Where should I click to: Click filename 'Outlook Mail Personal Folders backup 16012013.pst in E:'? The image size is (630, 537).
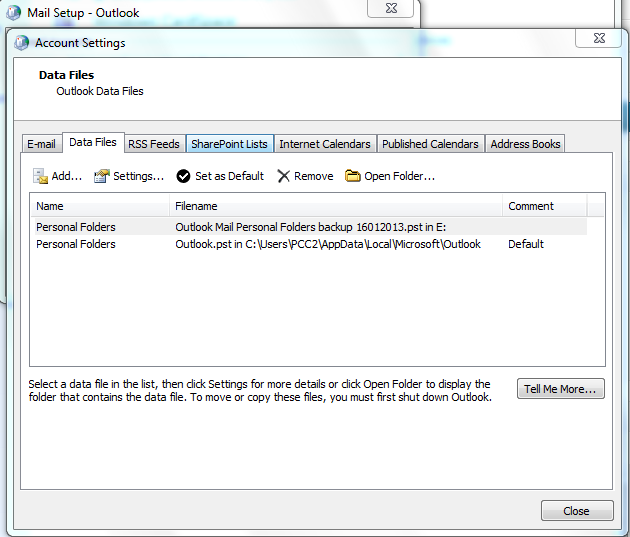(311, 227)
